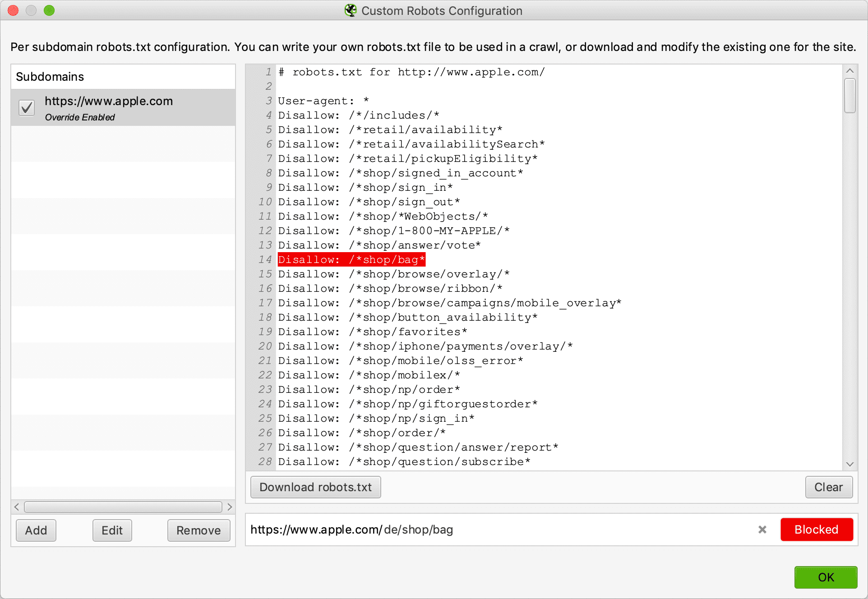Click line Disallow: /*shop/answer/vote*
This screenshot has width=868, height=599.
pos(379,245)
